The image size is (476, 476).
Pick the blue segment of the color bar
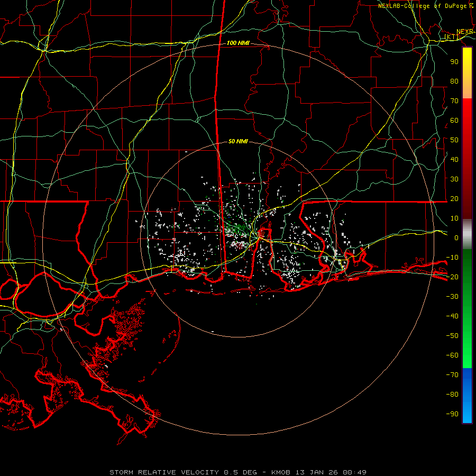[x=467, y=395]
